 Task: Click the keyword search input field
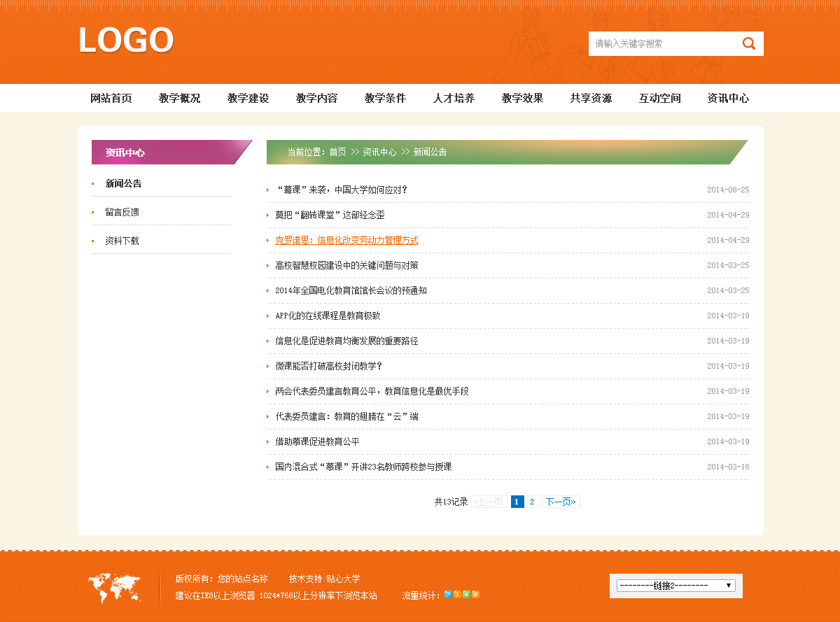click(661, 43)
